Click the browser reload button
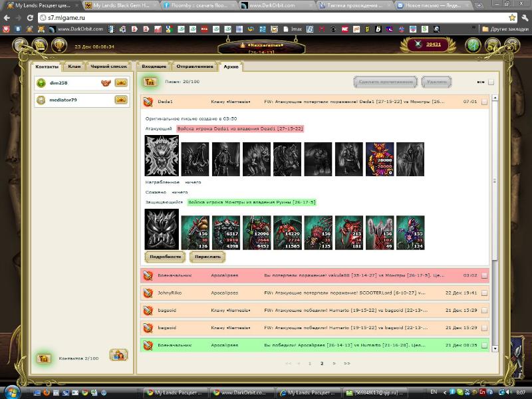This screenshot has width=532, height=399. point(30,18)
